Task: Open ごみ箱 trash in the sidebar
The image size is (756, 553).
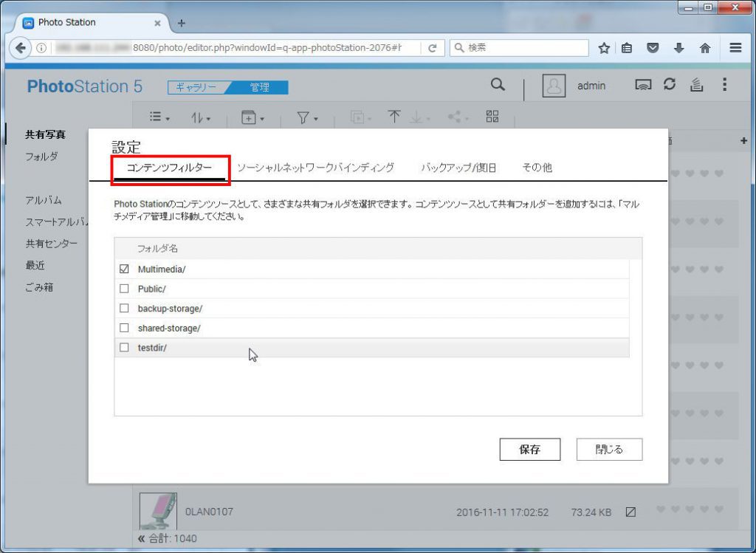Action: click(x=39, y=287)
